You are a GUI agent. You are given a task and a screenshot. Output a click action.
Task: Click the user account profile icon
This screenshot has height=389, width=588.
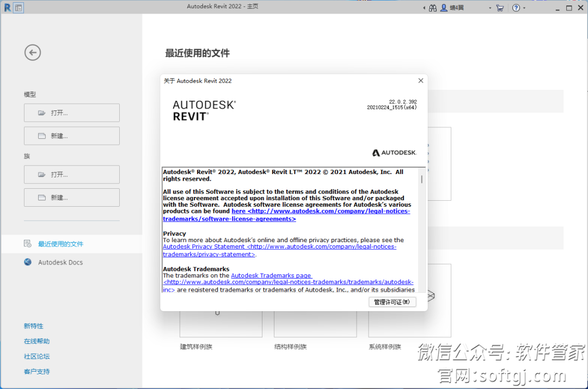[444, 8]
